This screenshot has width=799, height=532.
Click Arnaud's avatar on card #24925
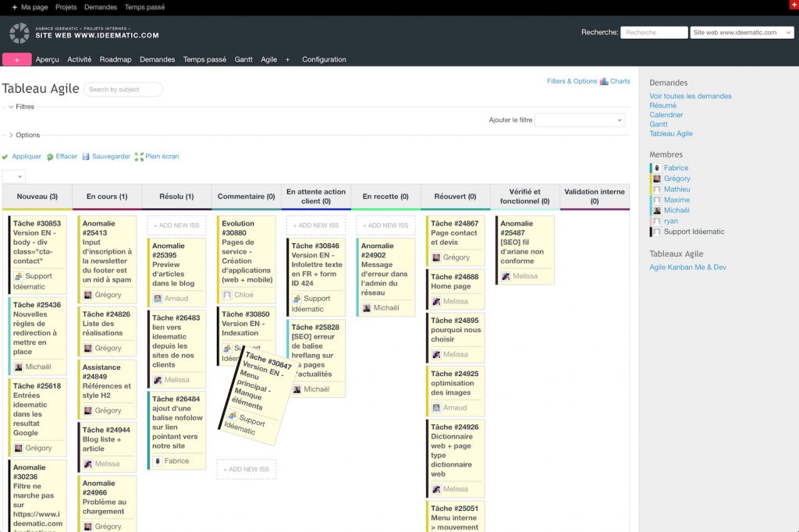(x=436, y=408)
